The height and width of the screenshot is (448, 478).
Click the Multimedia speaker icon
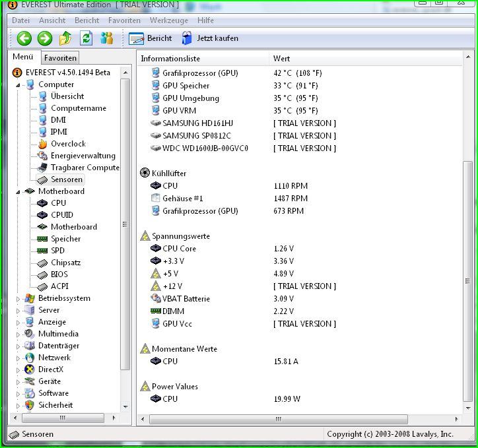tap(30, 334)
